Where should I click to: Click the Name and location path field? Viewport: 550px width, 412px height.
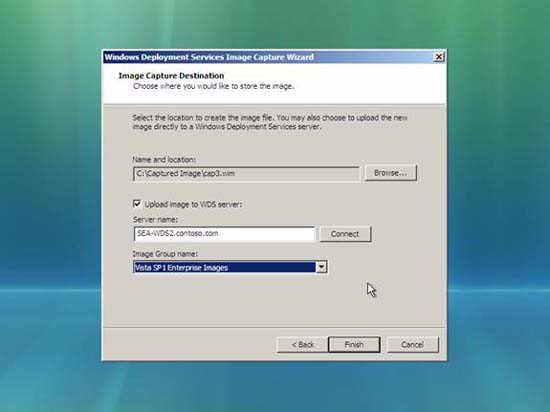point(247,174)
